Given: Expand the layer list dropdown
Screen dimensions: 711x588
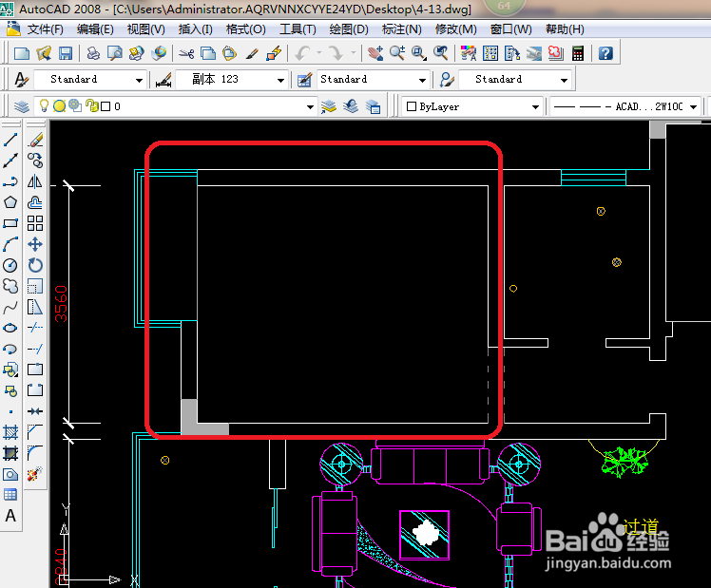Looking at the screenshot, I should click(310, 107).
